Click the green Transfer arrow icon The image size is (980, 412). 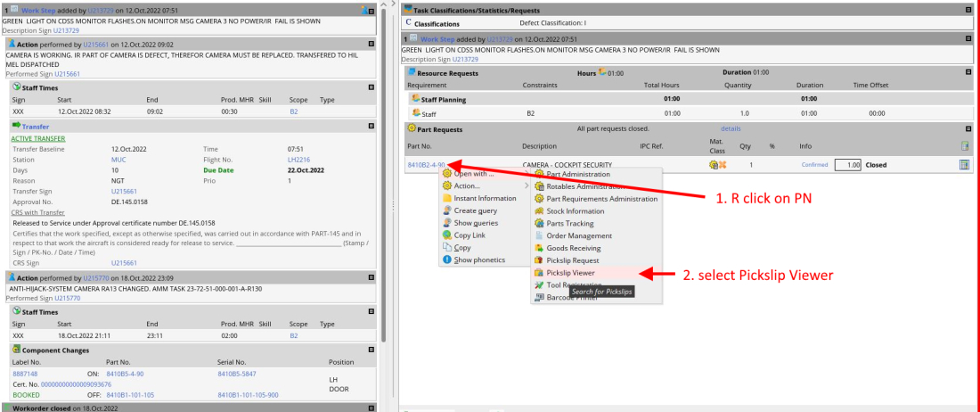[15, 127]
